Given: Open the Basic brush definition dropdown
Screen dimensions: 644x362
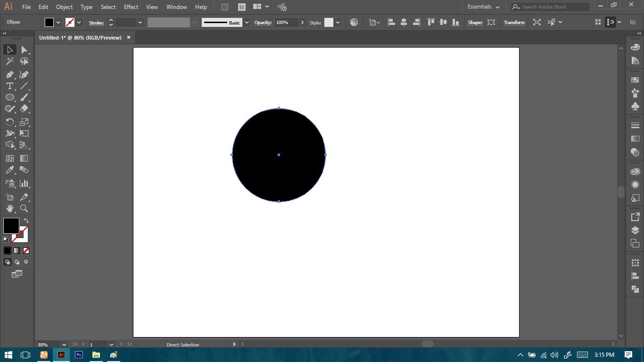Looking at the screenshot, I should point(247,22).
